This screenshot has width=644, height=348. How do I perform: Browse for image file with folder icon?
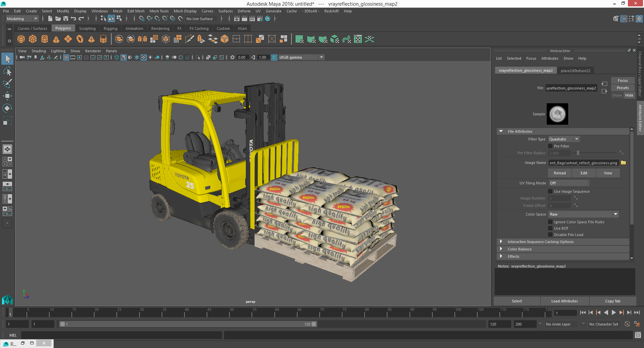624,163
